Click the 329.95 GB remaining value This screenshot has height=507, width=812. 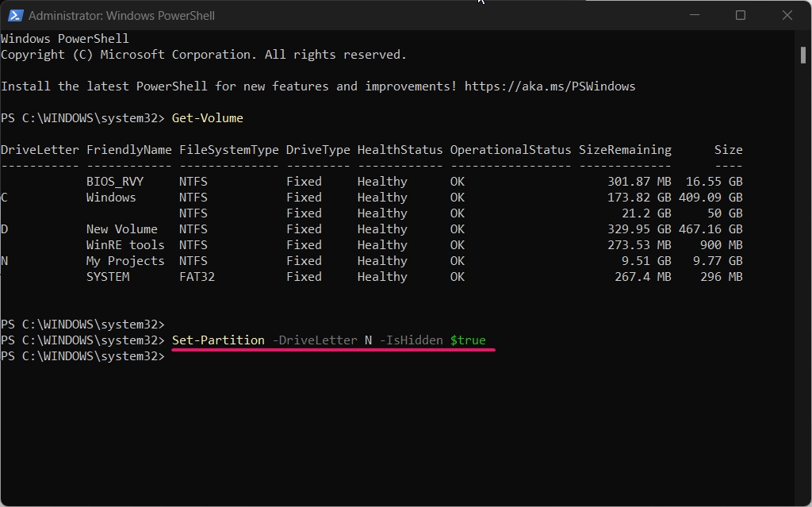(639, 229)
